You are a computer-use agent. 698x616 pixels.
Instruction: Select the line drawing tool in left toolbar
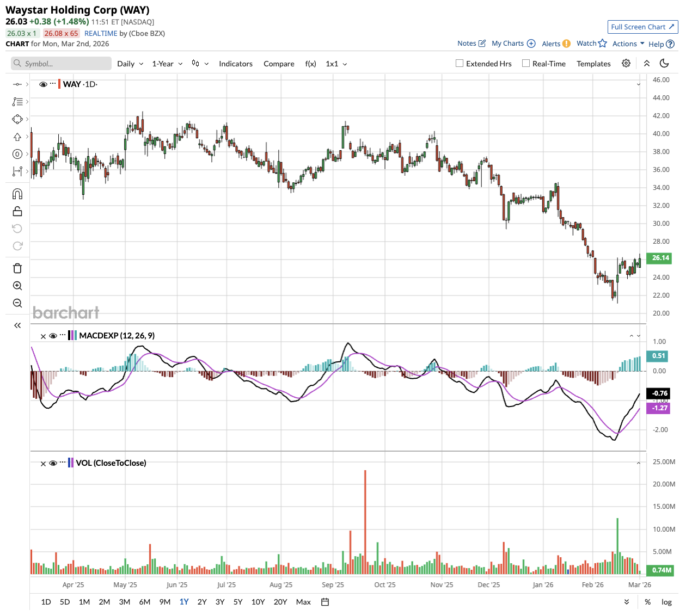[x=17, y=84]
